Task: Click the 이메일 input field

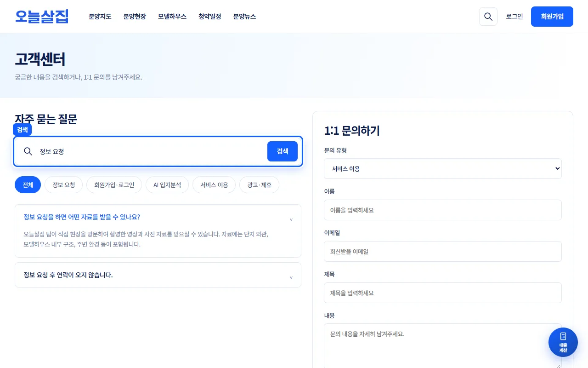Action: point(443,251)
